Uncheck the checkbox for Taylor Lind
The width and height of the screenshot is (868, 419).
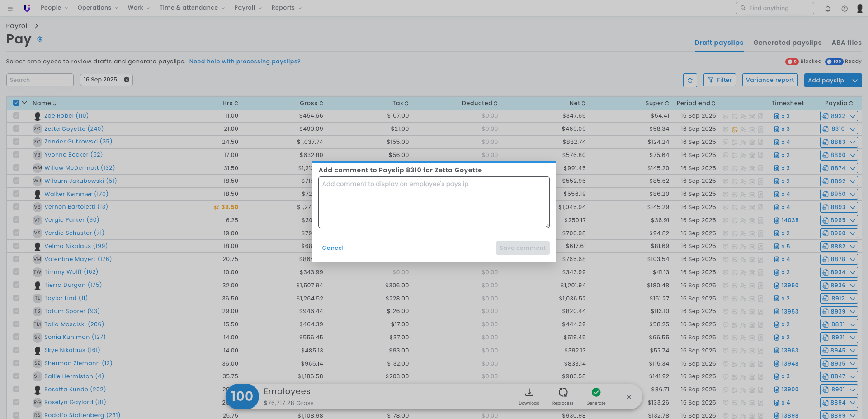pos(16,298)
